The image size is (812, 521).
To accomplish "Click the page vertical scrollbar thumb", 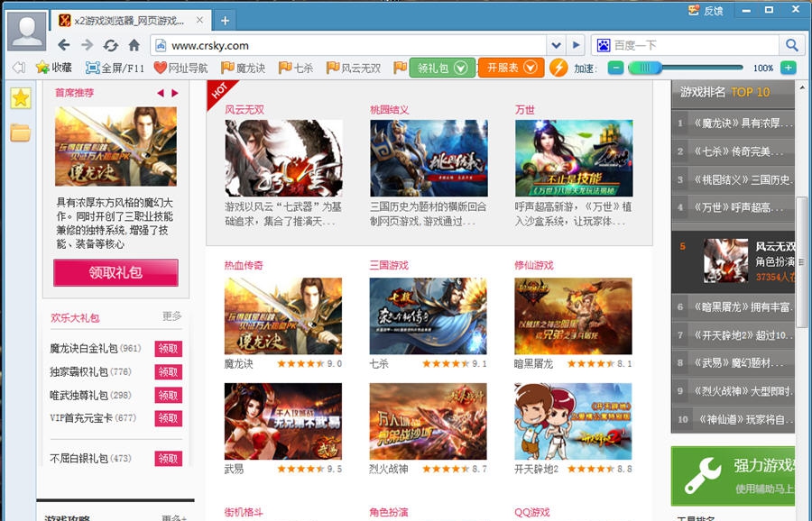I will click(x=802, y=261).
